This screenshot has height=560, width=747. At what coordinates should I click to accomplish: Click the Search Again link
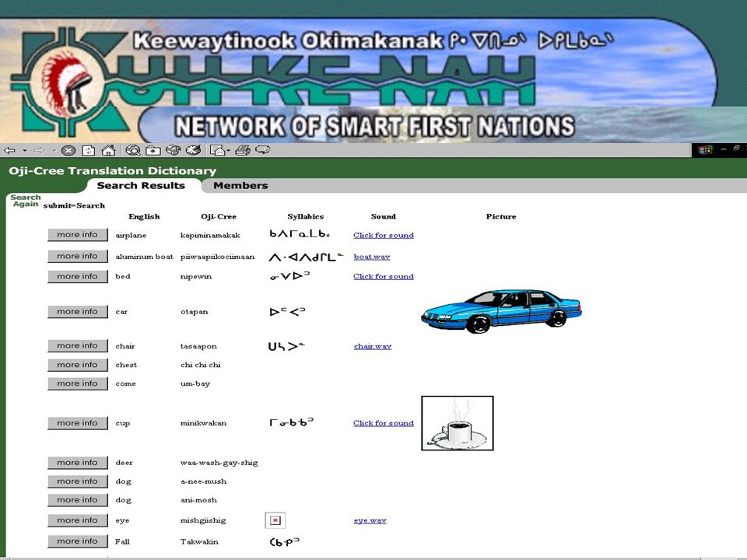25,201
